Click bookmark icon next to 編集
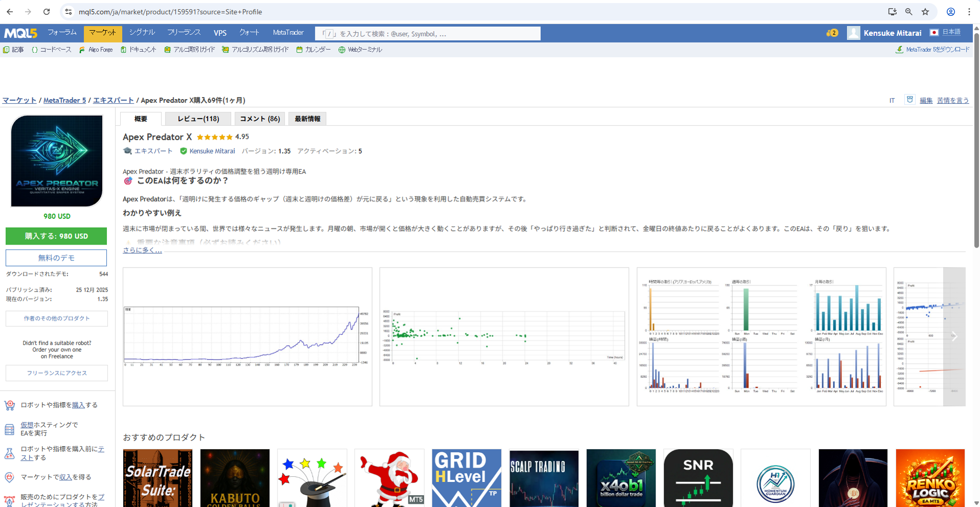This screenshot has height=507, width=980. tap(910, 100)
